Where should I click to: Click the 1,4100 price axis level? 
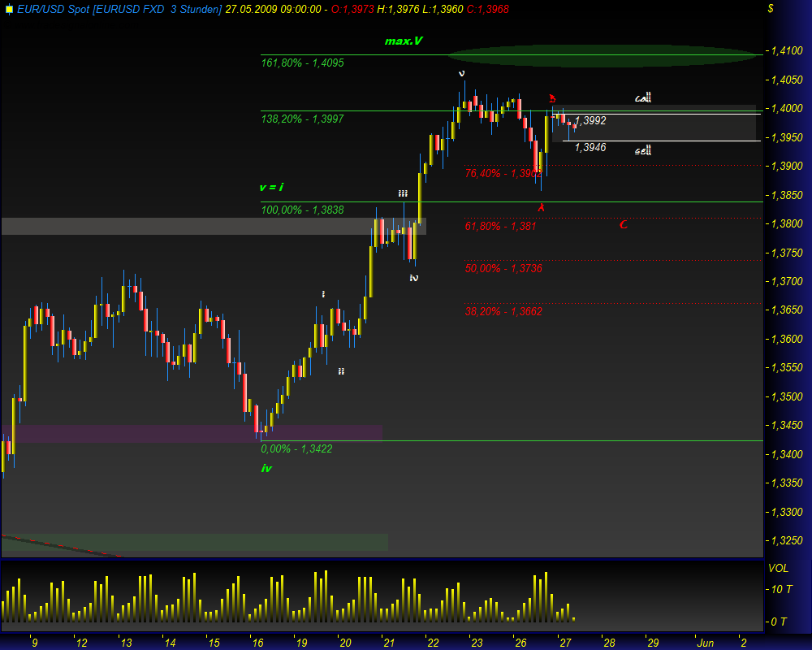point(787,51)
